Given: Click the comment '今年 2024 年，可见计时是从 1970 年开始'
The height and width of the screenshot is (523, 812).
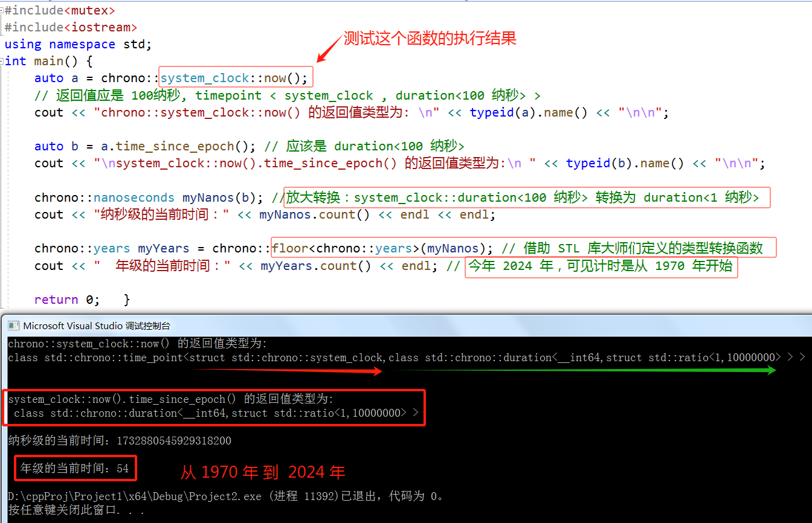Looking at the screenshot, I should coord(601,266).
